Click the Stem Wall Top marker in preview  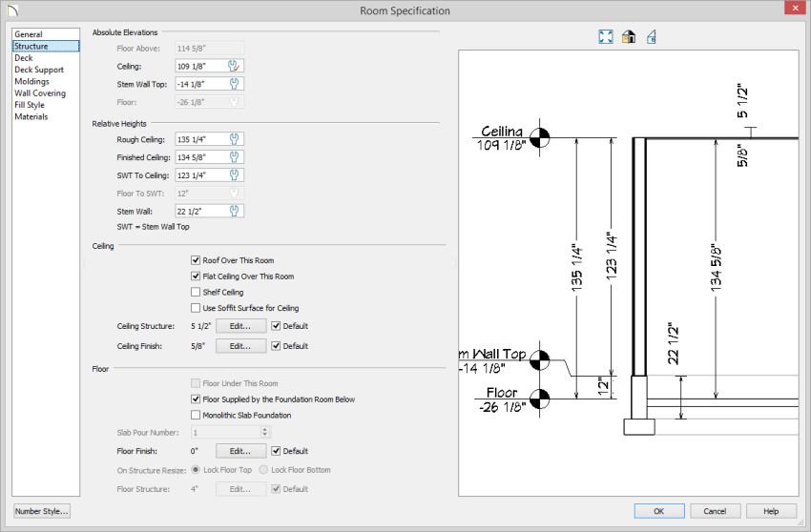pos(539,360)
